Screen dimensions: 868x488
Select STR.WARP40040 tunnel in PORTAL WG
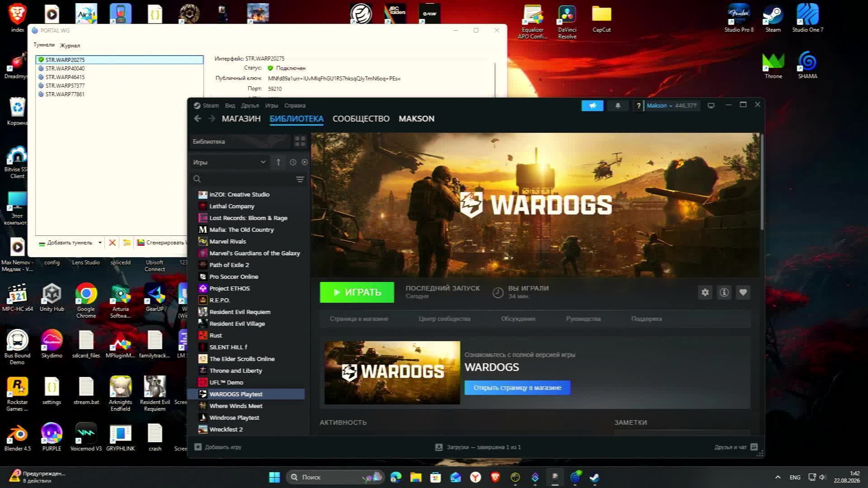(x=119, y=68)
